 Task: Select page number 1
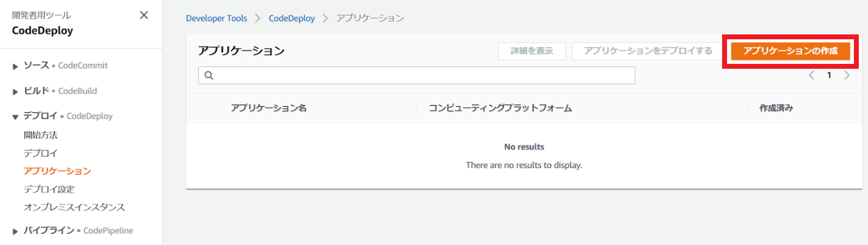point(829,76)
